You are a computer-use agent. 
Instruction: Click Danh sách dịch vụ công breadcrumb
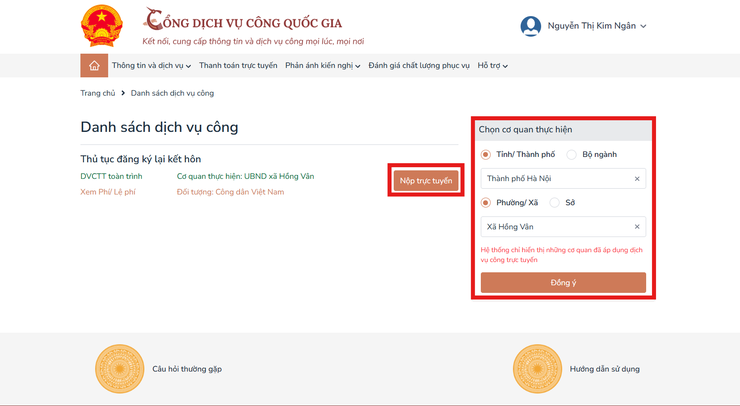coord(172,93)
